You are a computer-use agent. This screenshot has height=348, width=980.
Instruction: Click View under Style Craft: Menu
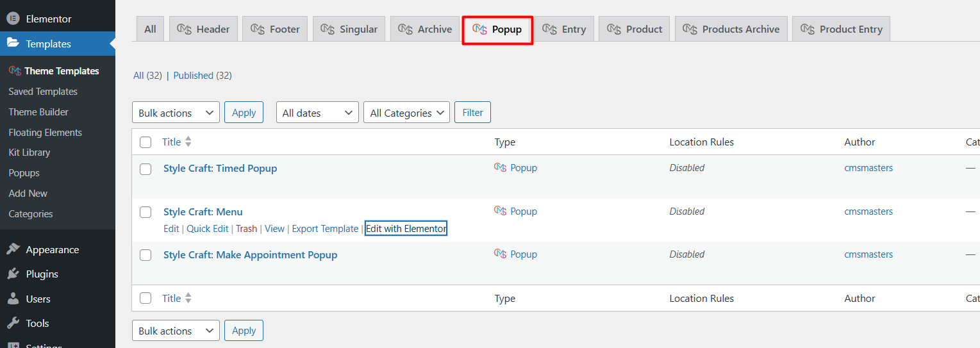pos(274,229)
